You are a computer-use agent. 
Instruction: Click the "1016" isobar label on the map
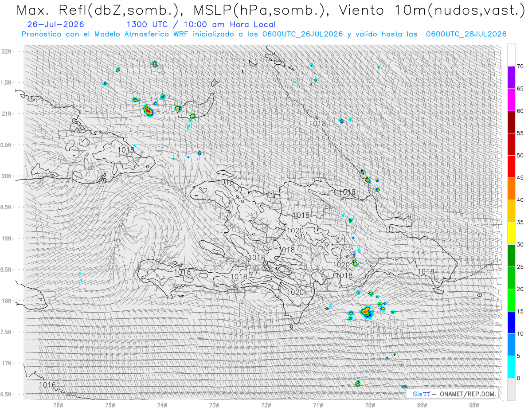tap(47, 385)
